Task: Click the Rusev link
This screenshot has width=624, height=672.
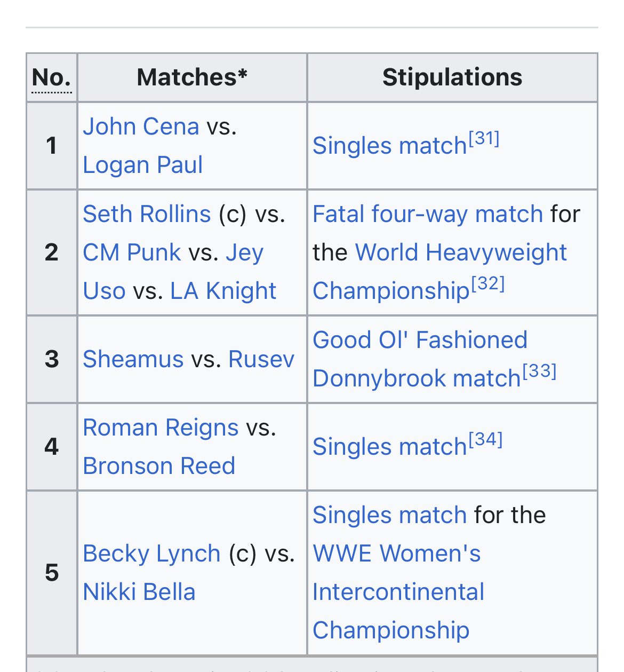Action: [x=261, y=360]
